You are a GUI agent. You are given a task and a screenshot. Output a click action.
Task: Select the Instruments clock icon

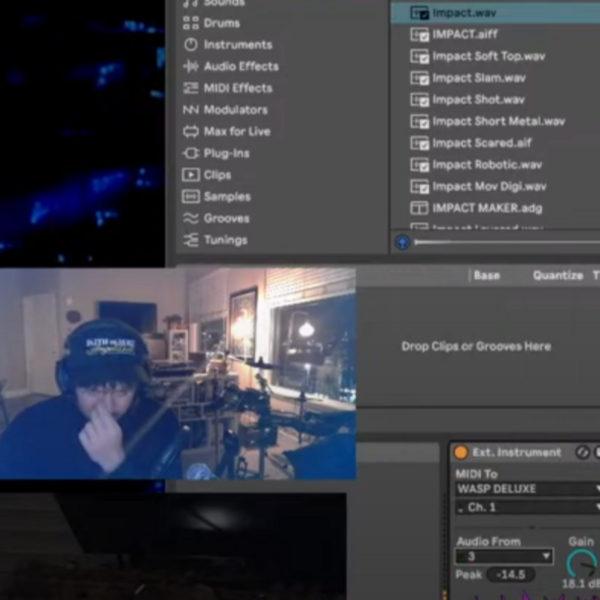191,45
